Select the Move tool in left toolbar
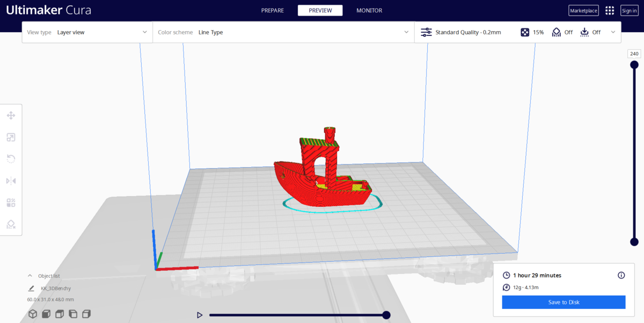 (11, 116)
